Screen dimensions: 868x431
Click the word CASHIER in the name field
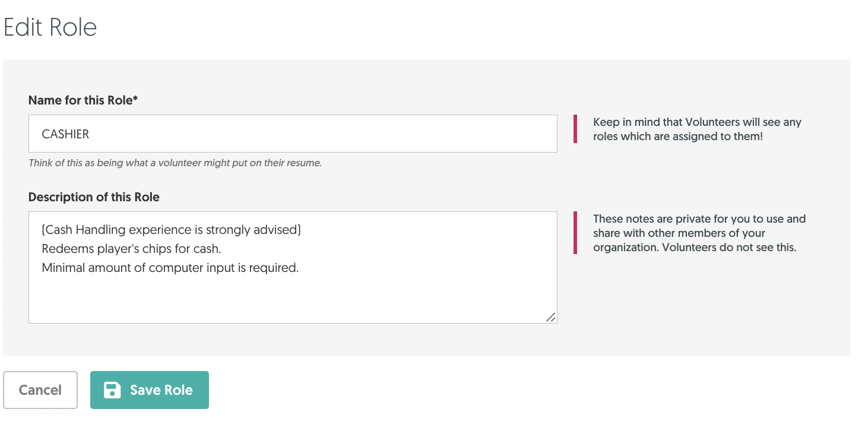[x=65, y=134]
